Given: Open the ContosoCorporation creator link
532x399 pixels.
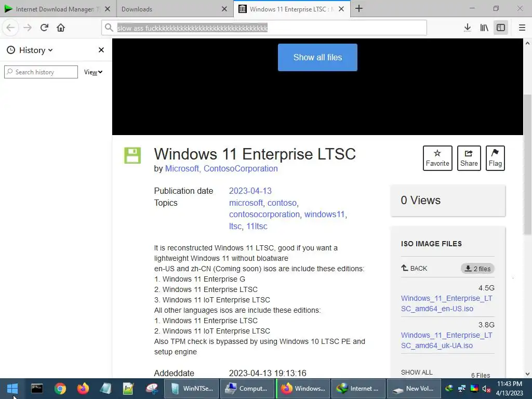Looking at the screenshot, I should [241, 169].
